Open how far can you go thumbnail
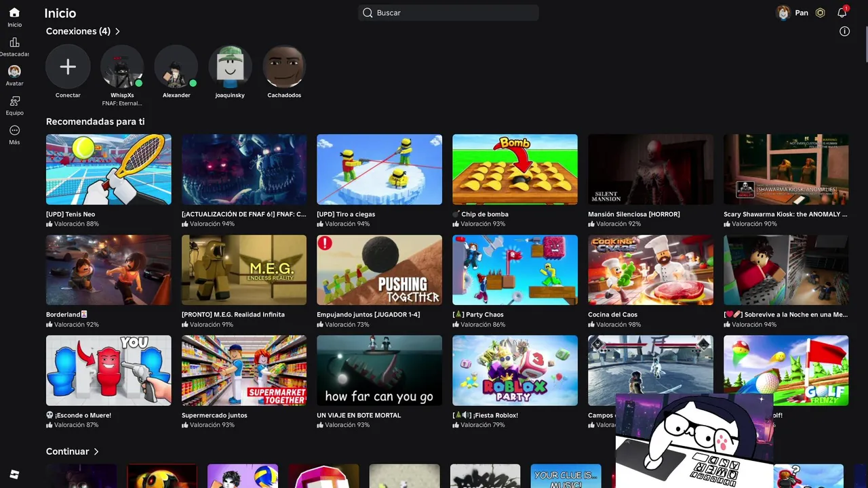Image resolution: width=868 pixels, height=488 pixels. coord(379,371)
